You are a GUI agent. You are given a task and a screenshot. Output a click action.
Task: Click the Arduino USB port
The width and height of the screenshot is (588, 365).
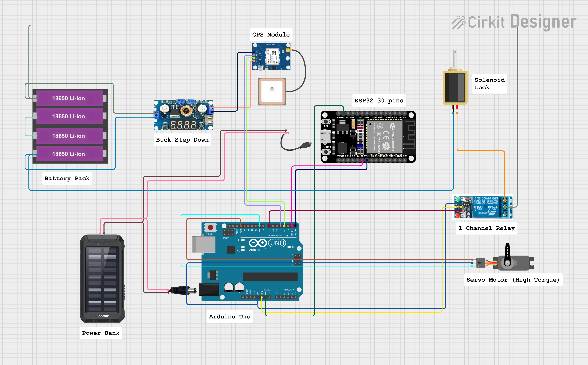[x=204, y=244]
